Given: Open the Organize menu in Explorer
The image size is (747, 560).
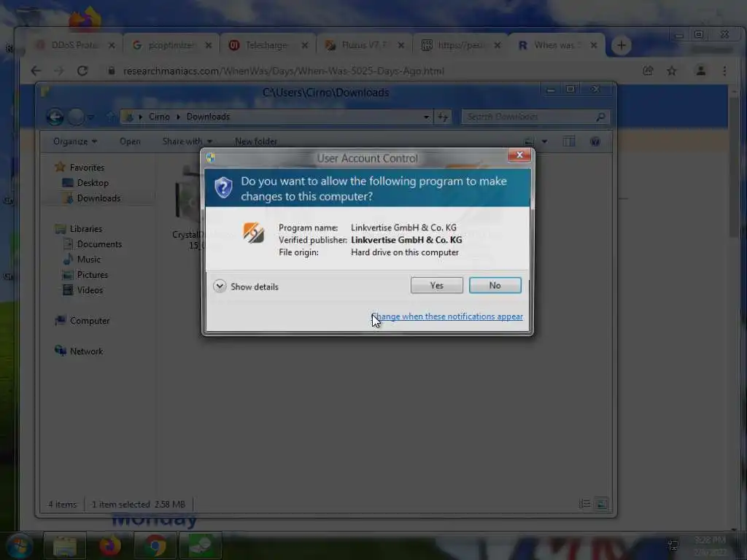Looking at the screenshot, I should pos(75,141).
